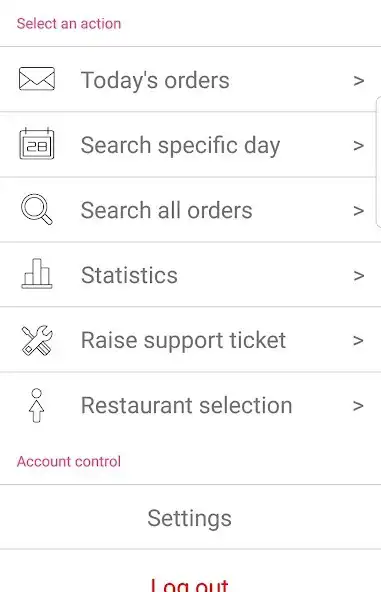
Task: Click chevron next to Restaurant selection
Action: tap(358, 406)
